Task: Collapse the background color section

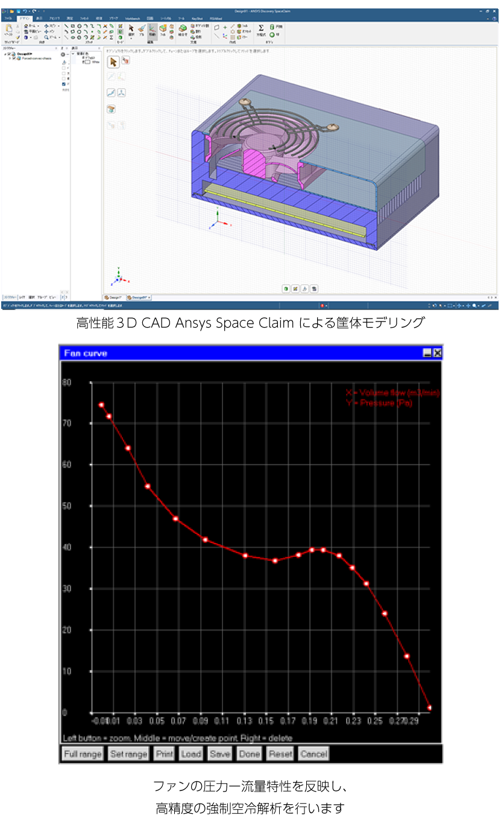Action: 73,54
